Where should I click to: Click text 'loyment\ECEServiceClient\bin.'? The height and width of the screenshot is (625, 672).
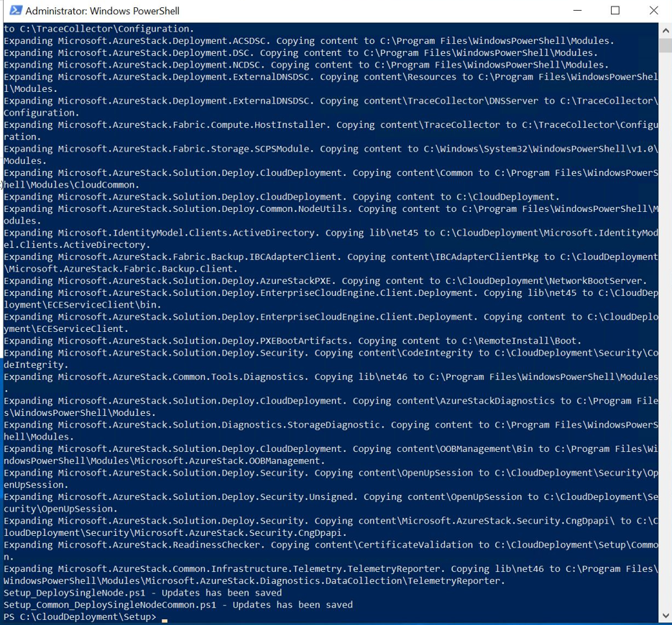pos(83,305)
